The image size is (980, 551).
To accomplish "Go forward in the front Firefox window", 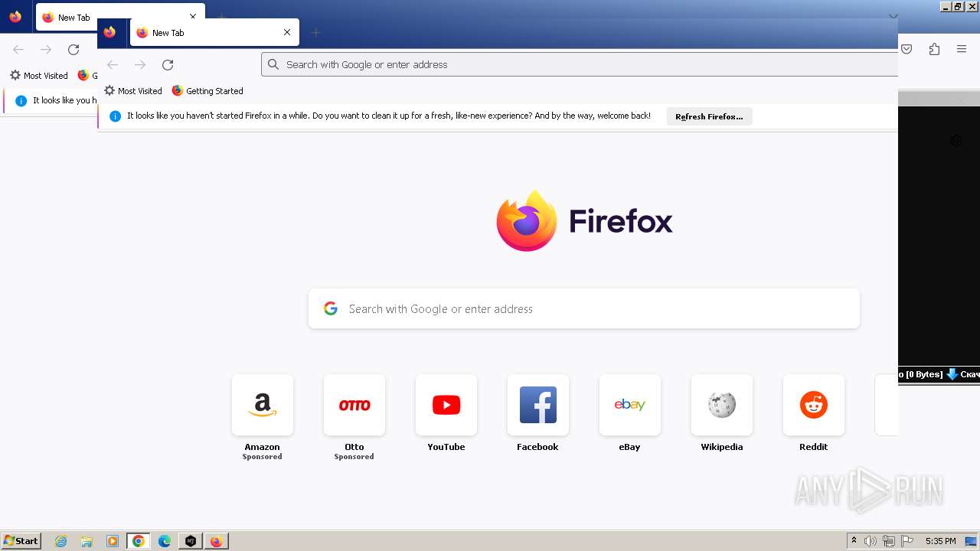I will point(140,64).
